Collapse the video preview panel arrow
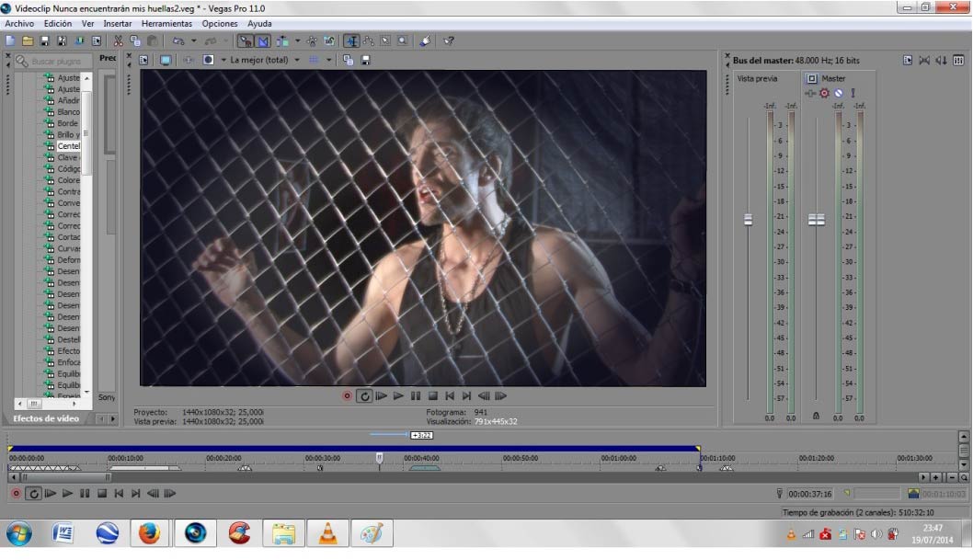Viewport: 973px width, 560px height. point(129,64)
